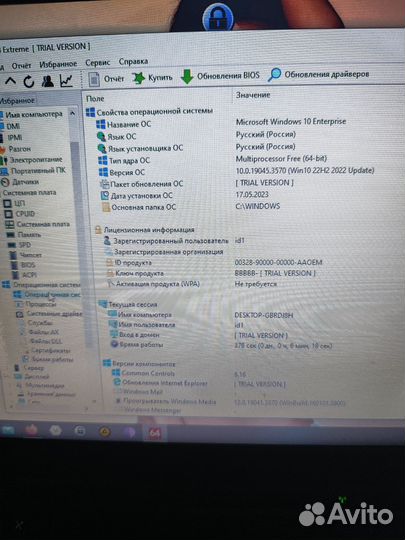405x540 pixels.
Task: Click the Поле column header
Action: (95, 98)
